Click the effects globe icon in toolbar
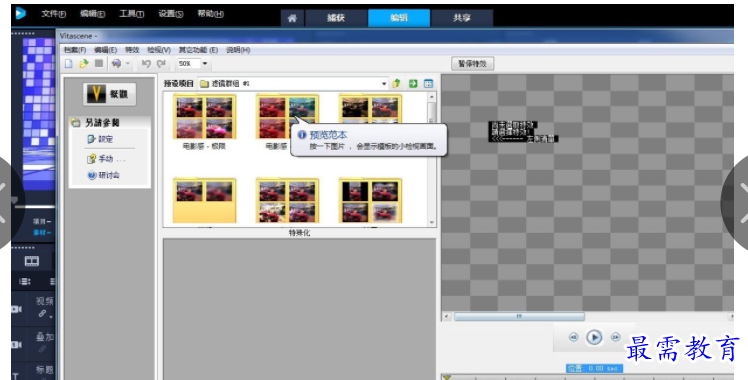The image size is (748, 380). (x=116, y=63)
